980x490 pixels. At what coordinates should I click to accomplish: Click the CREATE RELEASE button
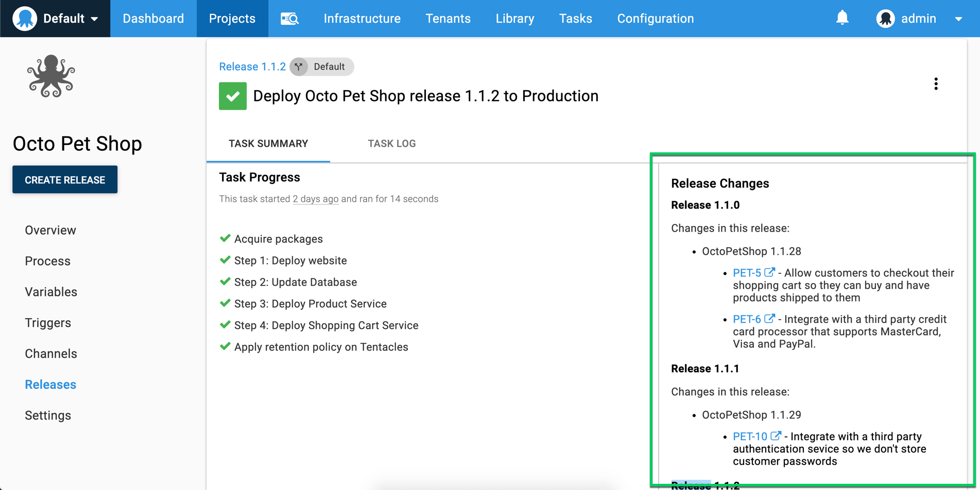(64, 179)
